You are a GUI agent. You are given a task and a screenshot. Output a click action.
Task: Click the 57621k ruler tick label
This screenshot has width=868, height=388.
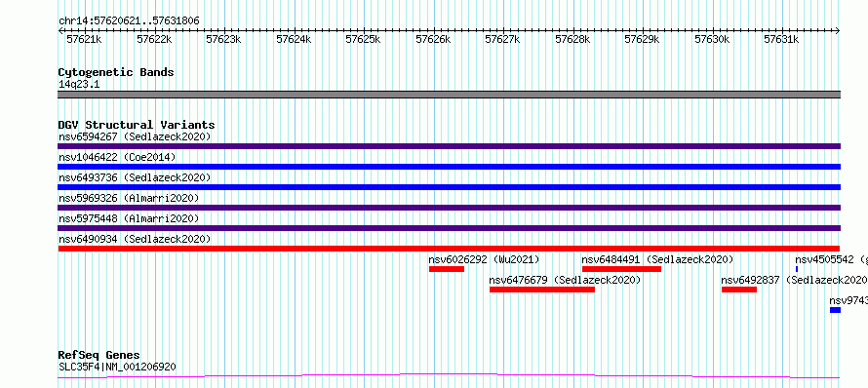84,40
